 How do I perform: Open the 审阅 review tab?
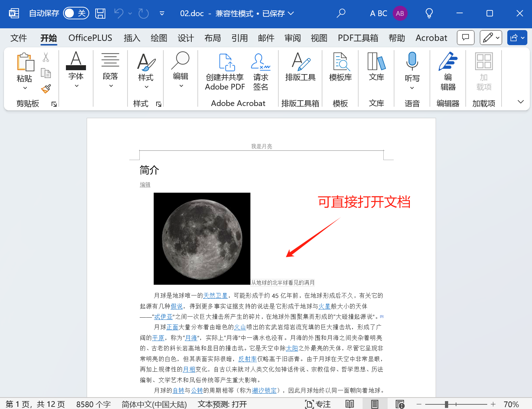tap(293, 38)
